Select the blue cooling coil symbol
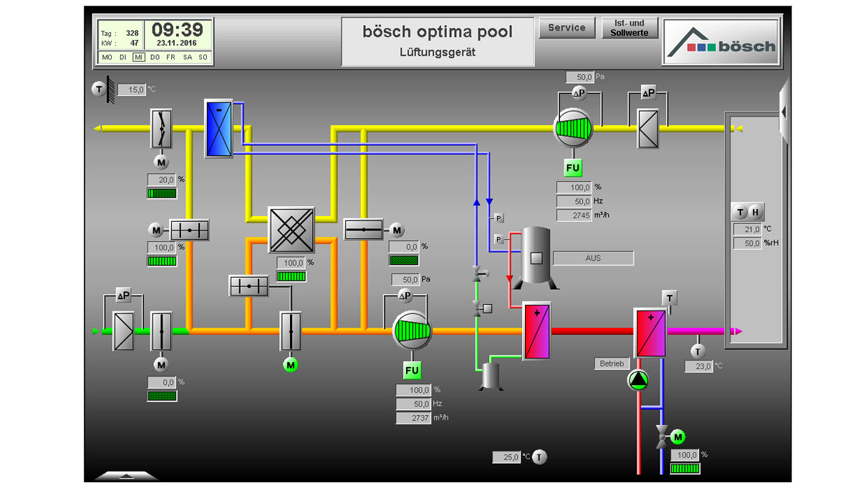 pyautogui.click(x=219, y=129)
